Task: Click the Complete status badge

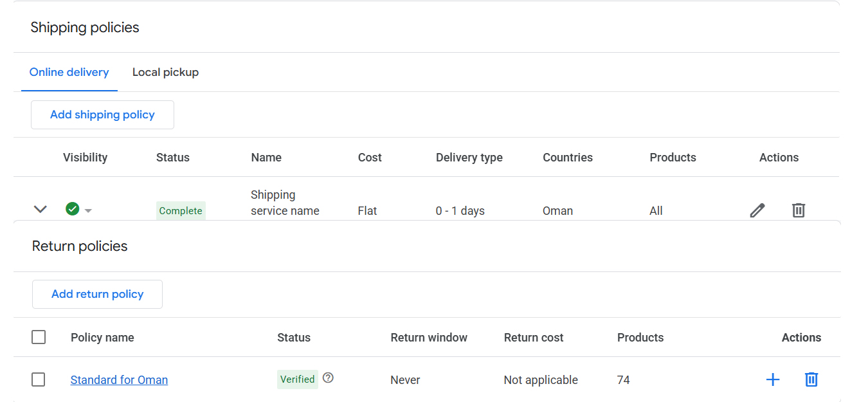Action: pos(181,211)
